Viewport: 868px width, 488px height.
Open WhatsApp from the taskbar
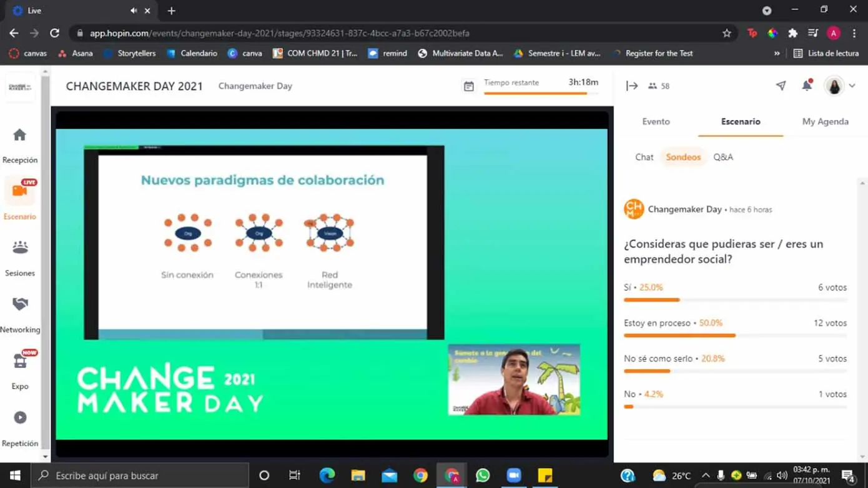pyautogui.click(x=483, y=476)
